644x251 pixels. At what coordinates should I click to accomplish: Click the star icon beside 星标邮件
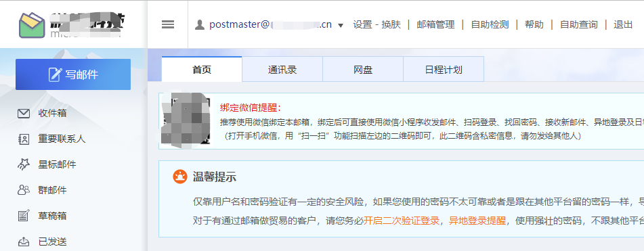[24, 164]
